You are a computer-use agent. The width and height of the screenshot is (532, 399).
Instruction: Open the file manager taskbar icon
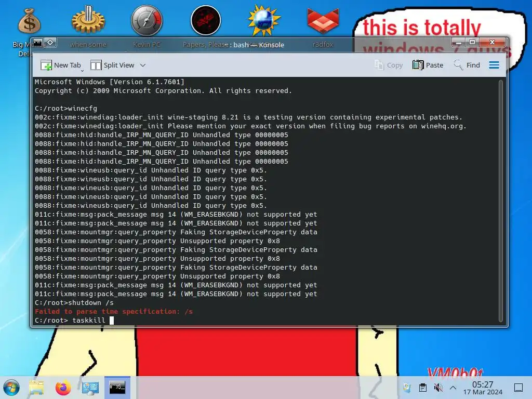(x=36, y=388)
